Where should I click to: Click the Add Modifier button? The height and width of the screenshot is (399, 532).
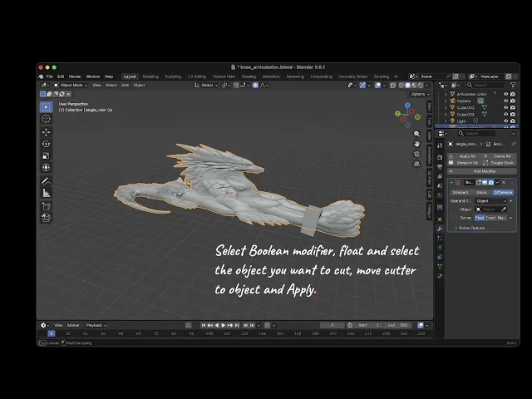click(x=482, y=171)
